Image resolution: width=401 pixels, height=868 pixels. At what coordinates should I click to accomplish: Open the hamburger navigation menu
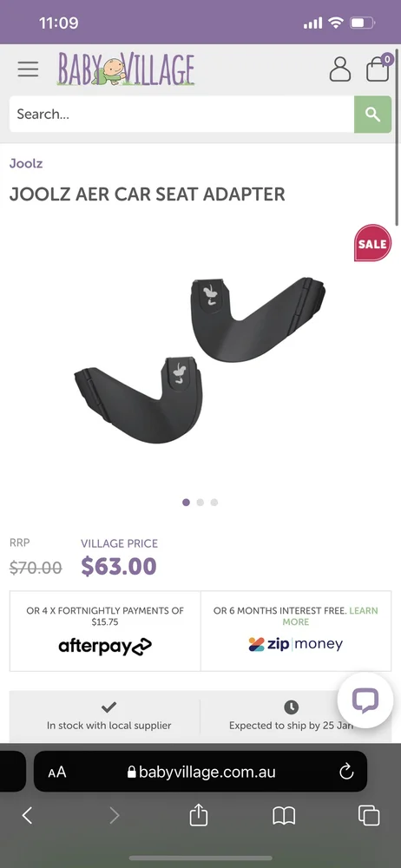click(x=28, y=69)
